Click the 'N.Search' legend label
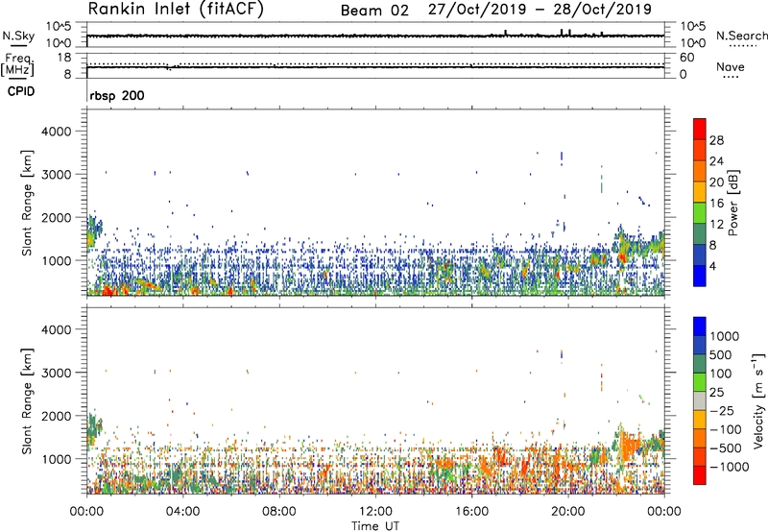 [742, 36]
